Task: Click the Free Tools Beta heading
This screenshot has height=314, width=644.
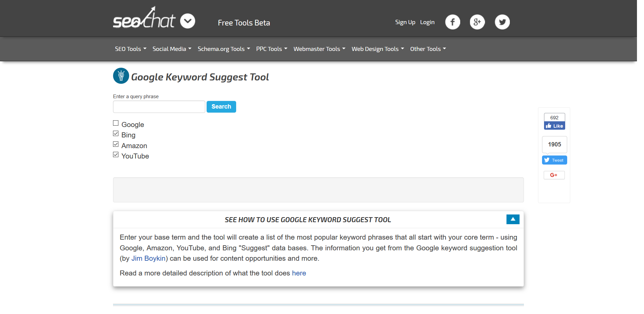Action: (x=244, y=23)
